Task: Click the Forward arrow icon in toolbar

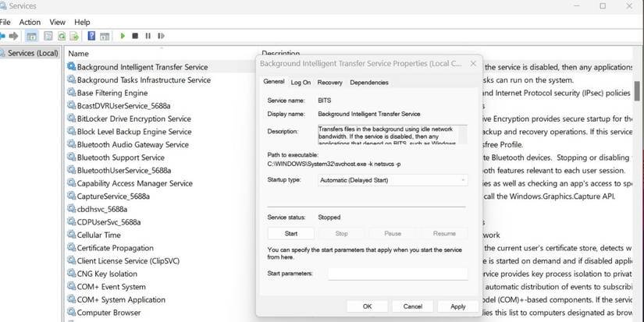Action: pyautogui.click(x=14, y=36)
